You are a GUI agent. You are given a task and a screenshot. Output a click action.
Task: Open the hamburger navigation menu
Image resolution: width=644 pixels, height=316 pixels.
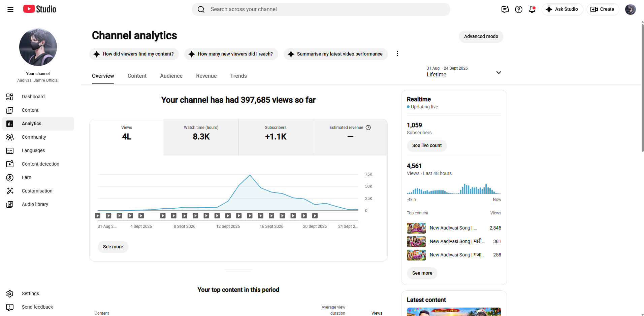(x=10, y=9)
